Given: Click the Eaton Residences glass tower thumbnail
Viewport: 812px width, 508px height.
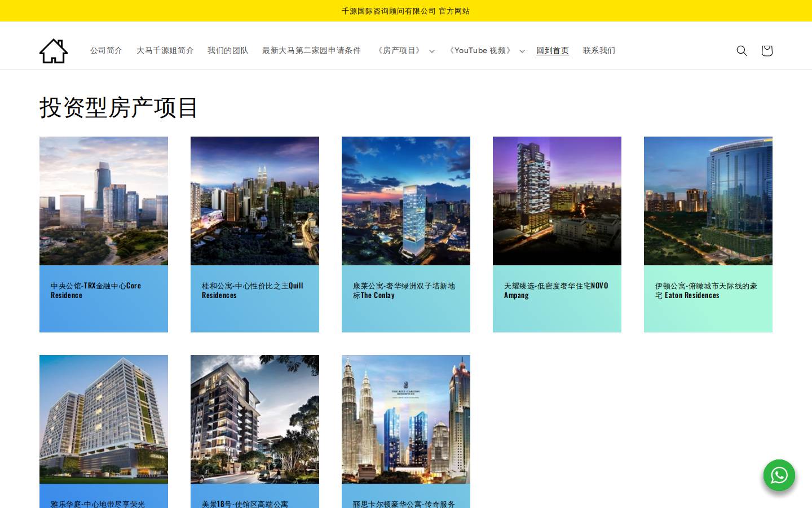Looking at the screenshot, I should pyautogui.click(x=708, y=201).
